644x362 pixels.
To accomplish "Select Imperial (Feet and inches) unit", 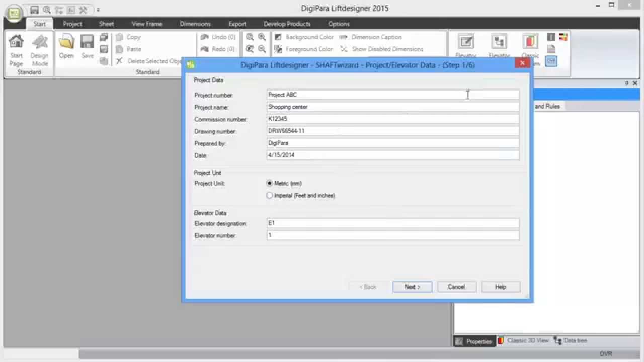I will click(x=301, y=196).
